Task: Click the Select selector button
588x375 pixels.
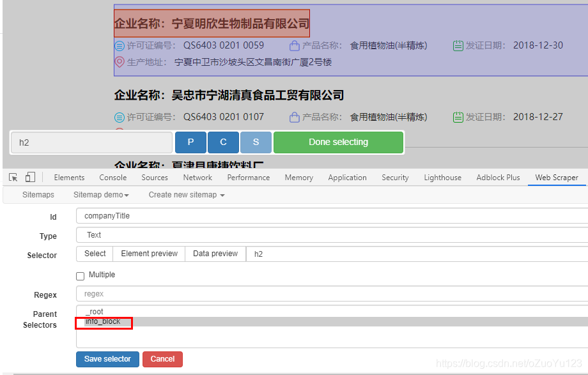Action: click(95, 254)
